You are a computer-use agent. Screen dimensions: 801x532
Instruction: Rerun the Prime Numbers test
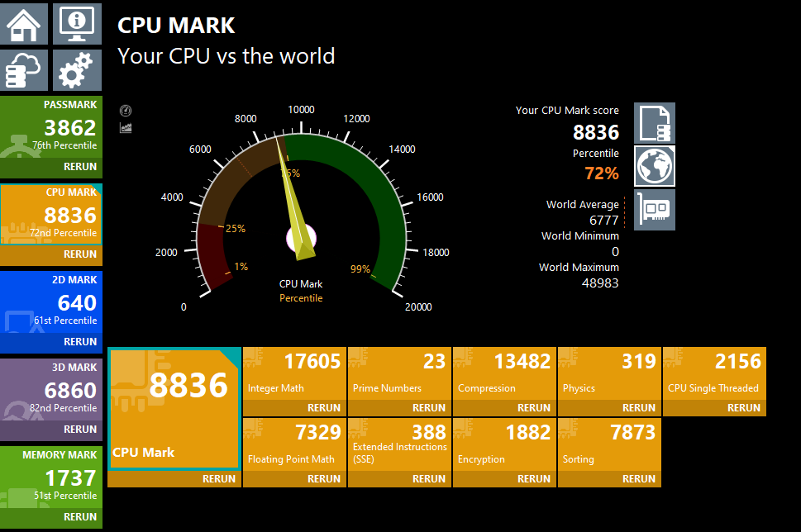(428, 408)
